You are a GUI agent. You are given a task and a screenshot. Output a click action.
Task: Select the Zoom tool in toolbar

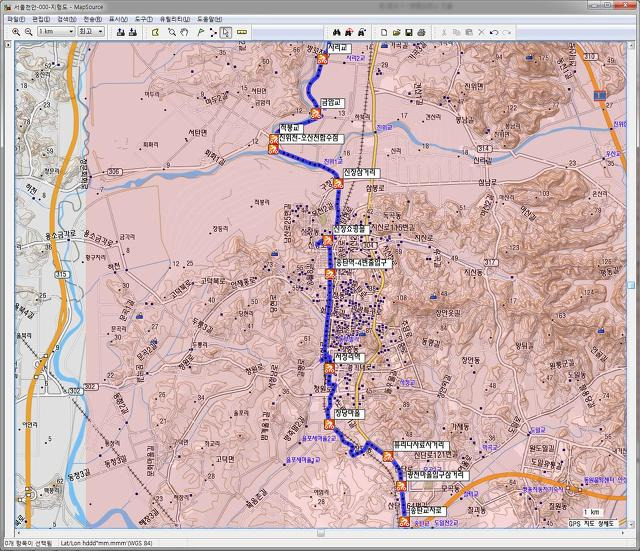172,32
